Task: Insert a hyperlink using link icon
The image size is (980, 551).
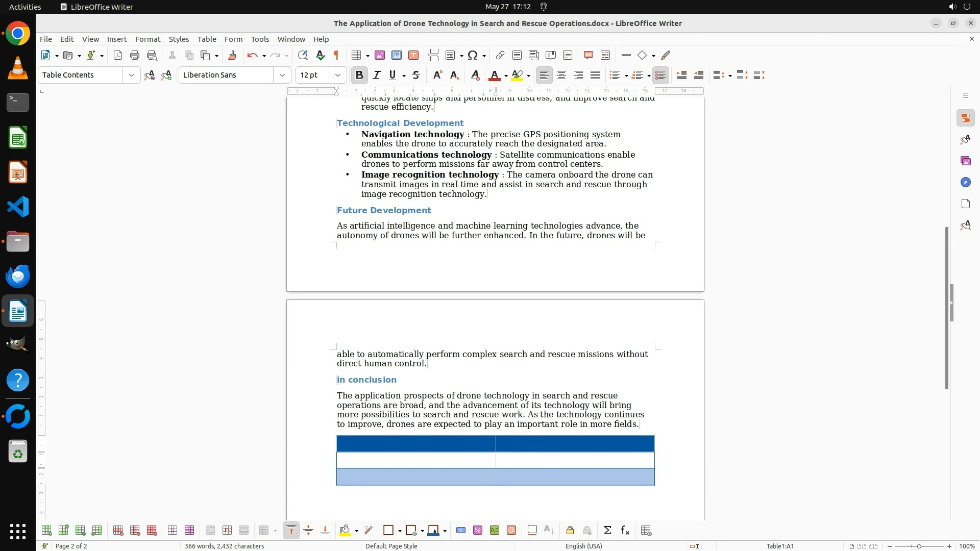Action: (500, 55)
